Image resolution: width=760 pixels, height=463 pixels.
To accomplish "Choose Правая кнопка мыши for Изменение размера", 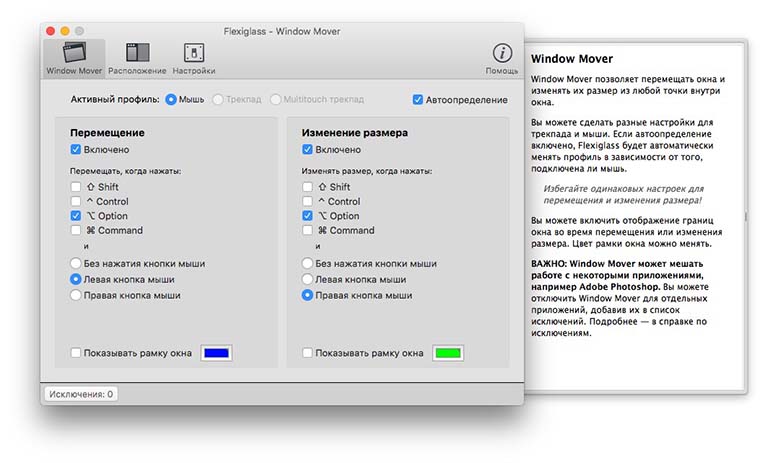I will pos(307,295).
